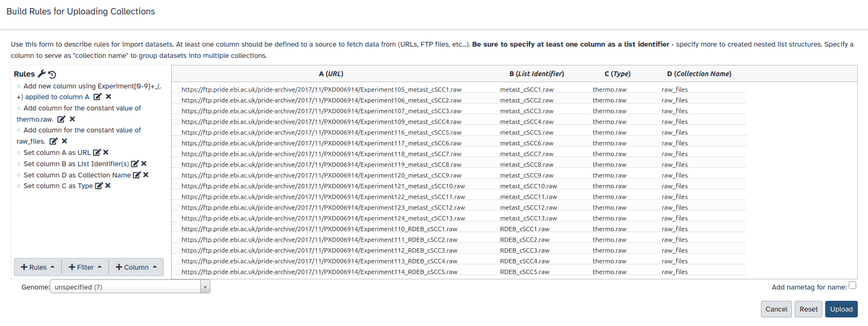868x326 pixels.
Task: Delete the thermo.raw constant column rule
Action: (x=72, y=119)
